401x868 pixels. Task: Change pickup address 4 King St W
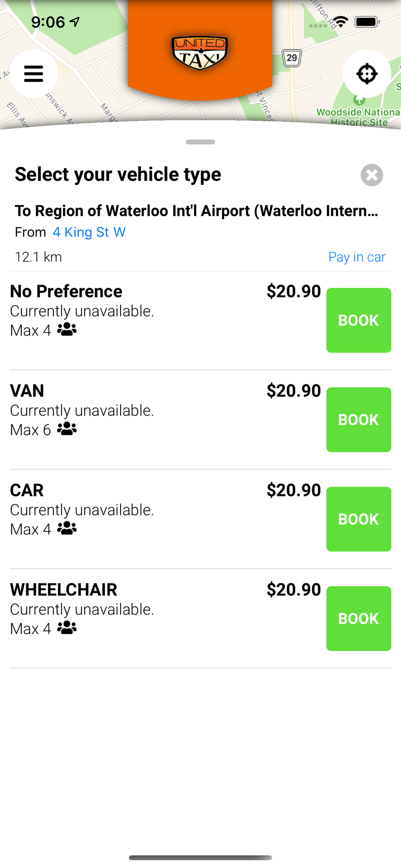89,232
